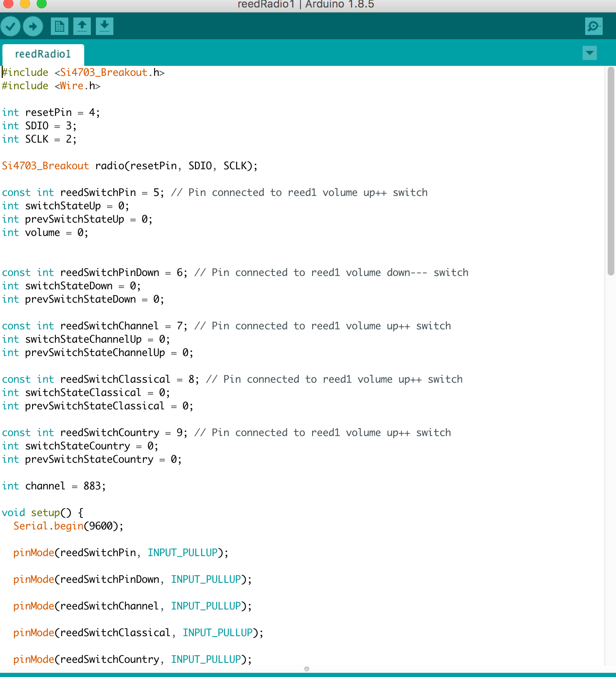
Task: Click the 'int prevSwitchStateCountry = 0;' line
Action: coord(92,459)
